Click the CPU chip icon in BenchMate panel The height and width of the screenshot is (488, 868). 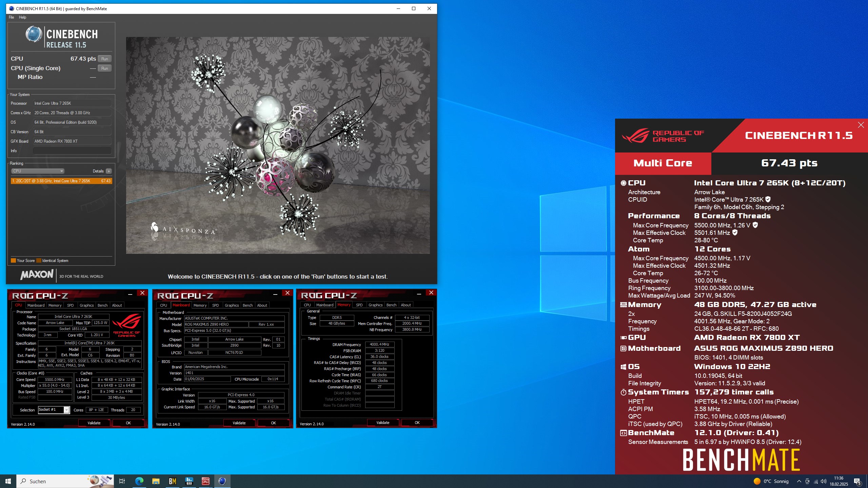[623, 183]
